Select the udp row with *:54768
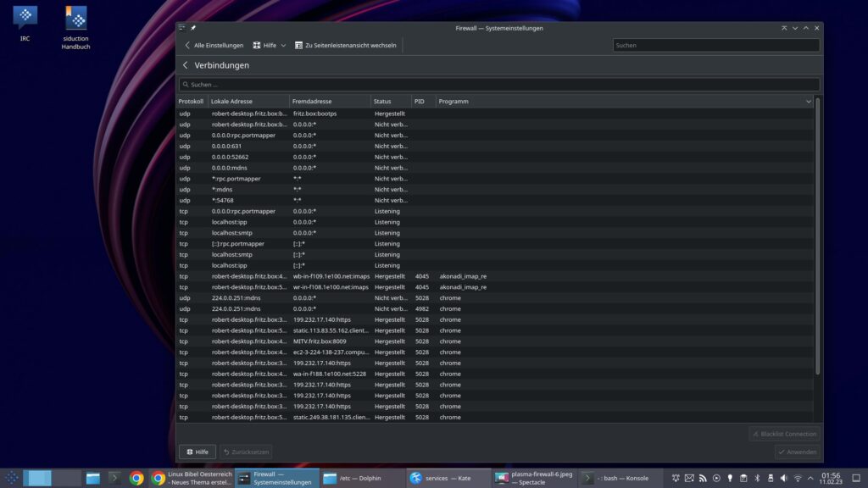Image resolution: width=868 pixels, height=488 pixels. (495, 200)
